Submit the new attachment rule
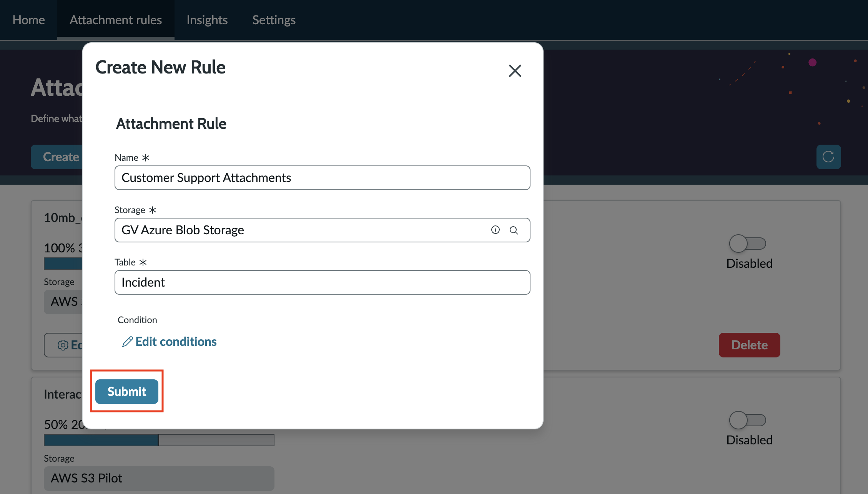Viewport: 868px width, 494px height. click(x=127, y=392)
